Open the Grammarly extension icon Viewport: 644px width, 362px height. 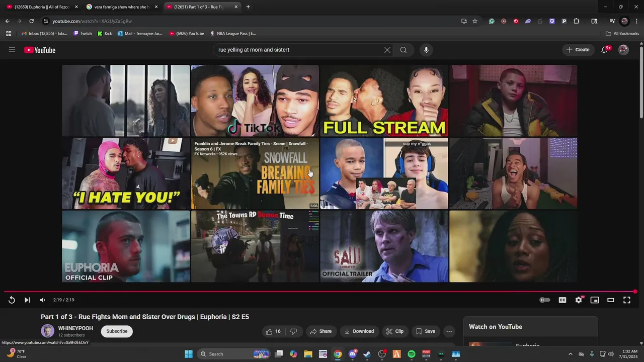[492, 21]
